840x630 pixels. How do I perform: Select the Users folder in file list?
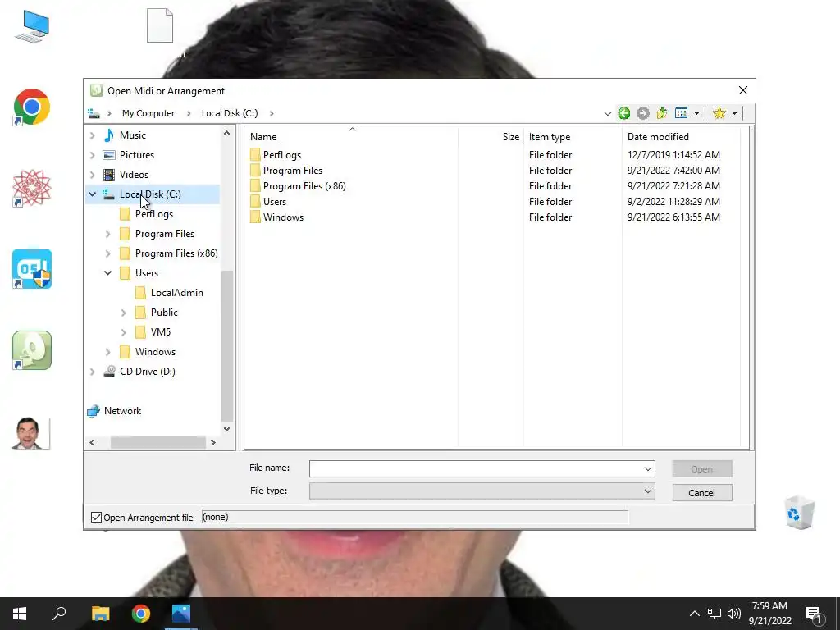(274, 202)
